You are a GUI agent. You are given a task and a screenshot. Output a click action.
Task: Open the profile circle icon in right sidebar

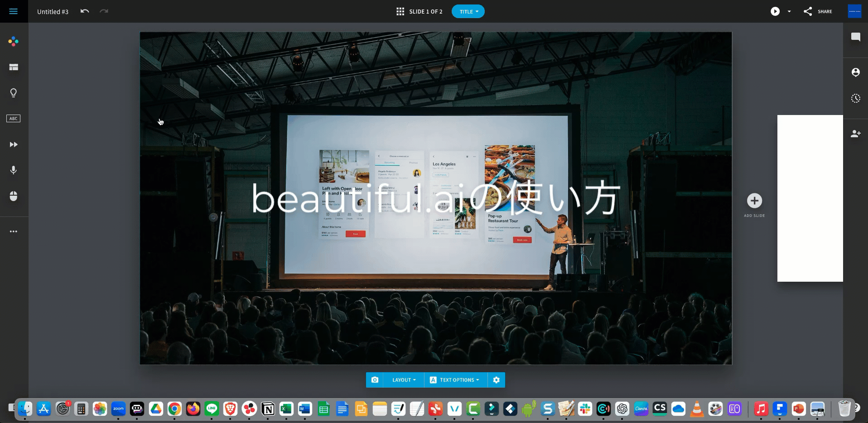point(856,72)
